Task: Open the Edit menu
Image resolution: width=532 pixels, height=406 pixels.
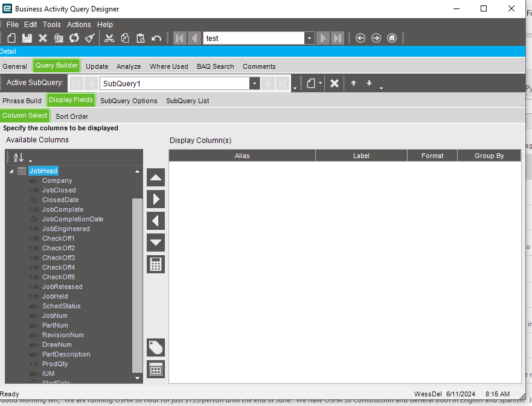Action: tap(31, 24)
